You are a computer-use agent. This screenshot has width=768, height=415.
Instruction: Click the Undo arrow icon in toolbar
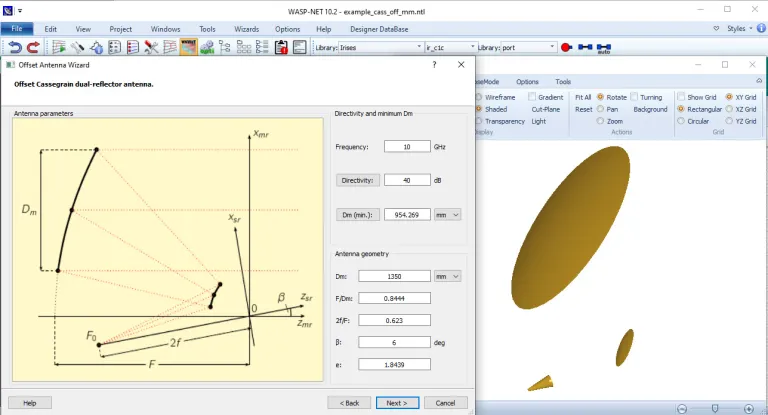coord(15,47)
